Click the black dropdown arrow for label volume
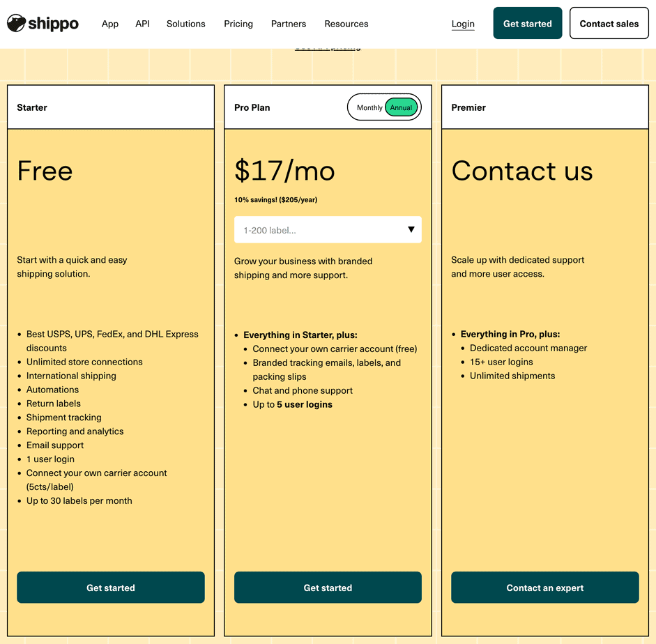This screenshot has width=656, height=644. point(411,230)
